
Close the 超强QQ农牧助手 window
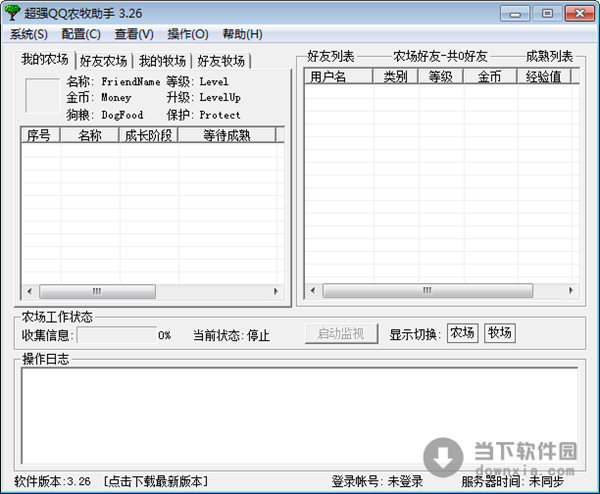(x=579, y=14)
